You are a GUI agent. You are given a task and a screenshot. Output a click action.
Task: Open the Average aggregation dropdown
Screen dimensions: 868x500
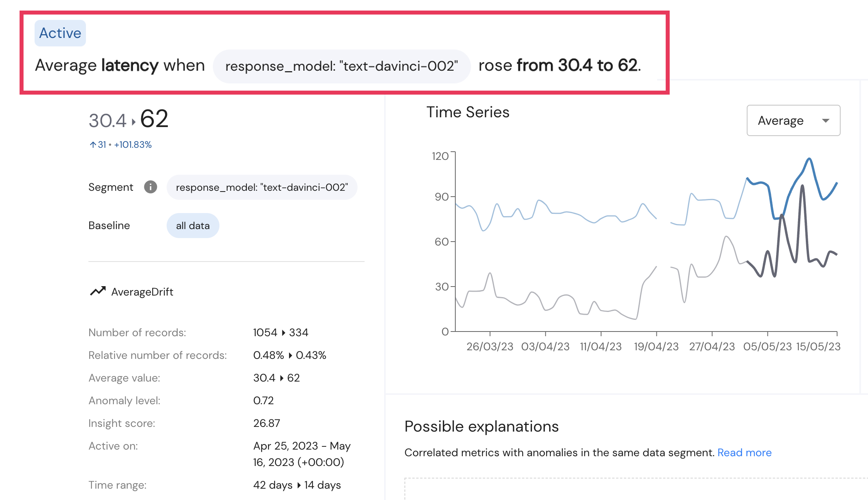[793, 120]
